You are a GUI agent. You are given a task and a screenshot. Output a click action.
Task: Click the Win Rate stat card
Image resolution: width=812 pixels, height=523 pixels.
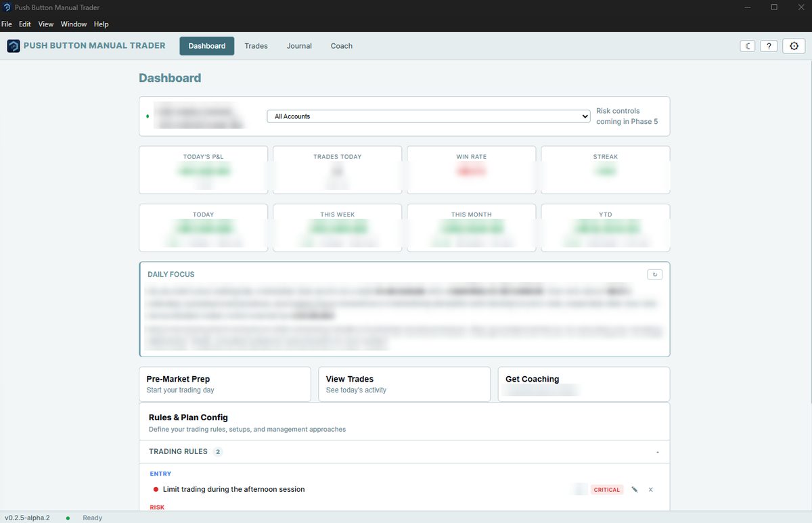point(472,170)
